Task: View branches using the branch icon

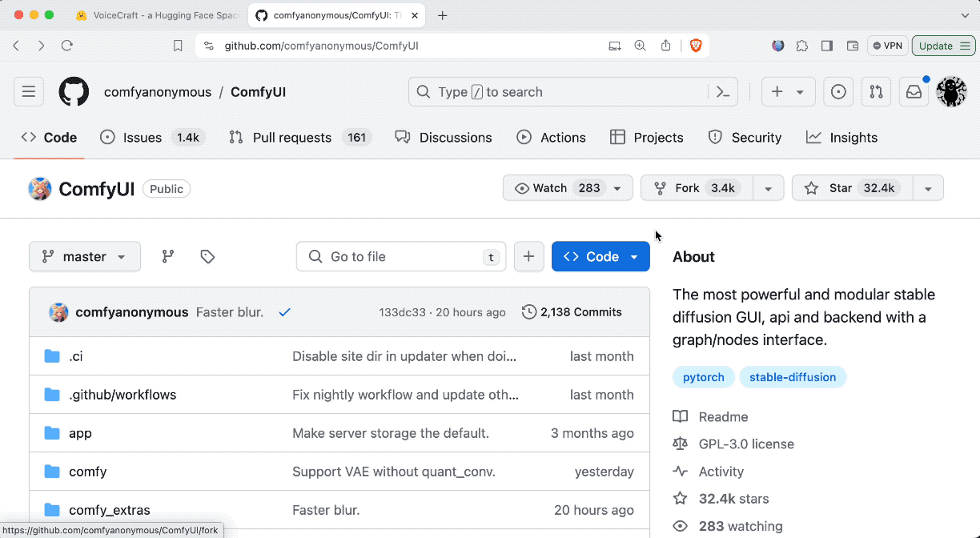Action: coord(168,256)
